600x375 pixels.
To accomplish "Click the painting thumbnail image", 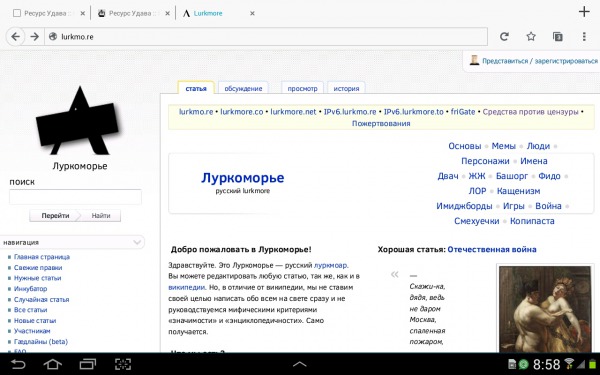I will tap(545, 308).
